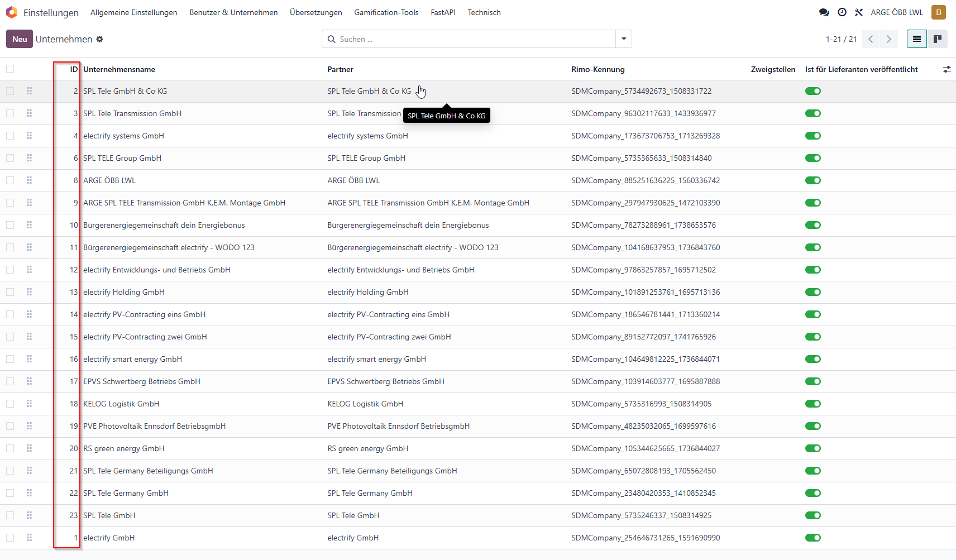Image resolution: width=956 pixels, height=560 pixels.
Task: Open the conversations chat icon
Action: click(824, 12)
